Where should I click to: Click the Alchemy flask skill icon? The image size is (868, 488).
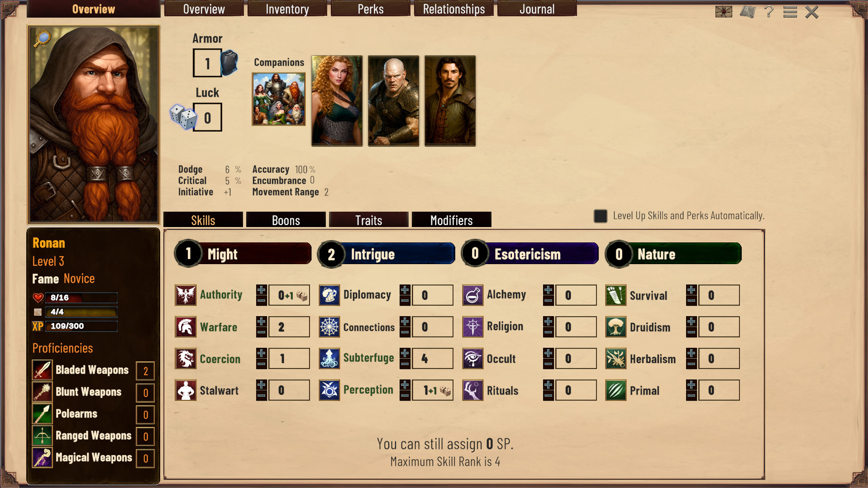tap(472, 295)
